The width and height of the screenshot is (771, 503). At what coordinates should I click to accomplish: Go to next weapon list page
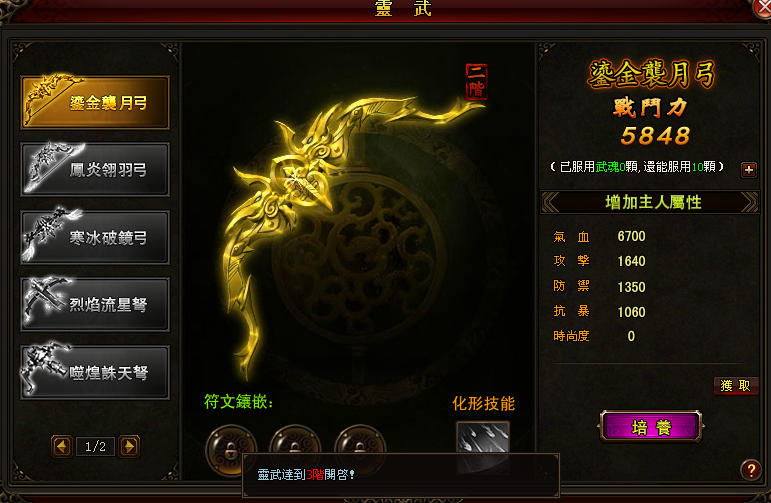pos(129,446)
